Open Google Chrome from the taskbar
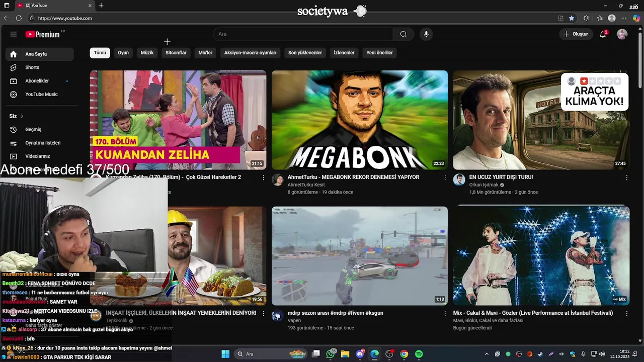Viewport: 644px width, 362px height. tap(404, 354)
